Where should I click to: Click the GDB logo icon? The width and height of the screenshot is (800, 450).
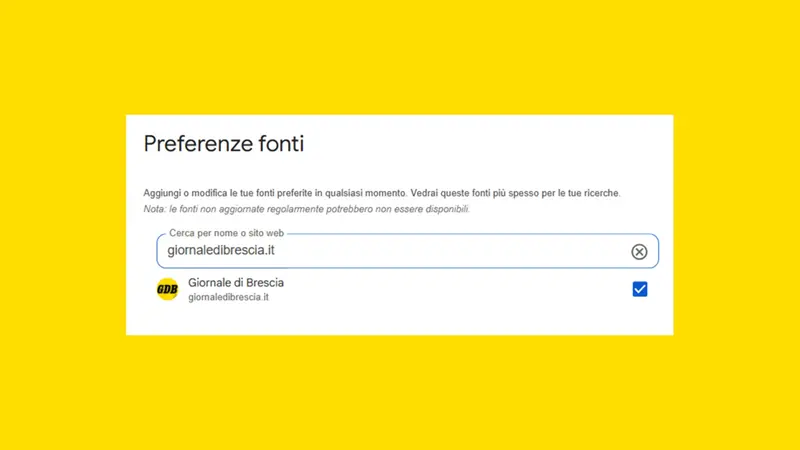click(167, 289)
